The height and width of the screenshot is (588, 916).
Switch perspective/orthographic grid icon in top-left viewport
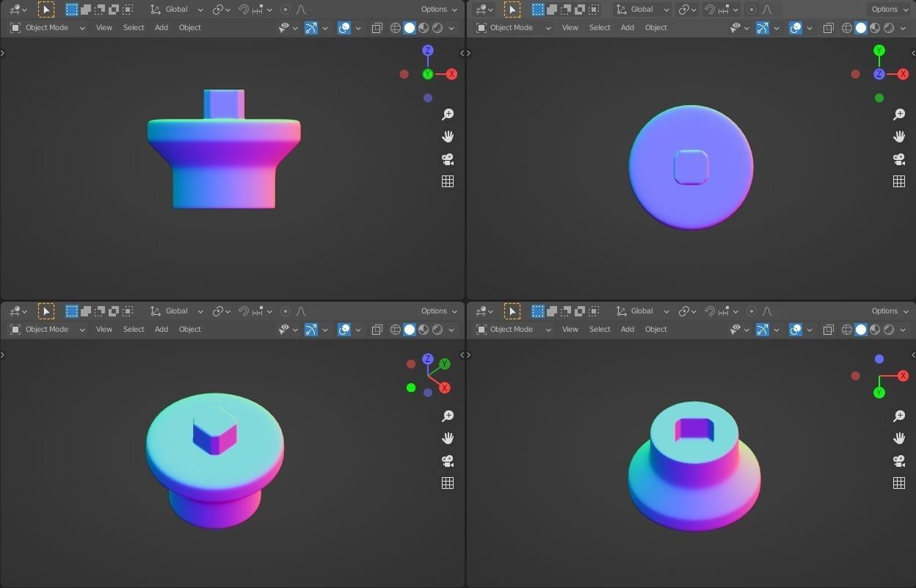tap(448, 181)
